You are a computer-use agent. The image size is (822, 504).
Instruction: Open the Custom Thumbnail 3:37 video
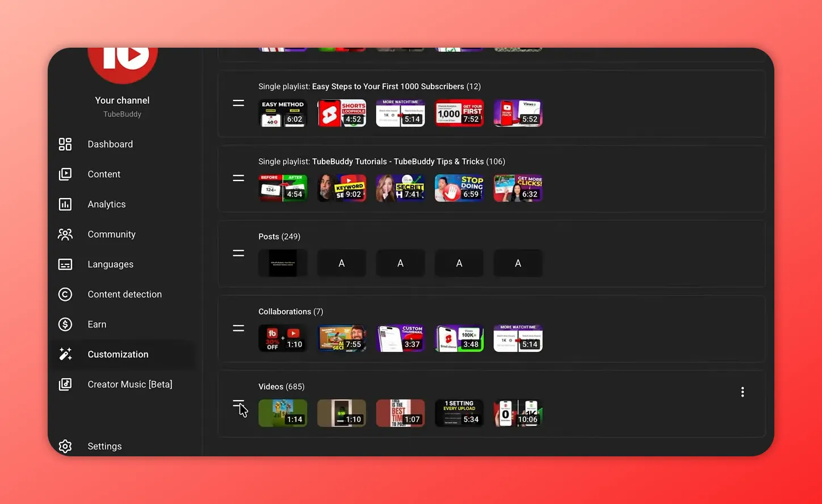point(400,338)
